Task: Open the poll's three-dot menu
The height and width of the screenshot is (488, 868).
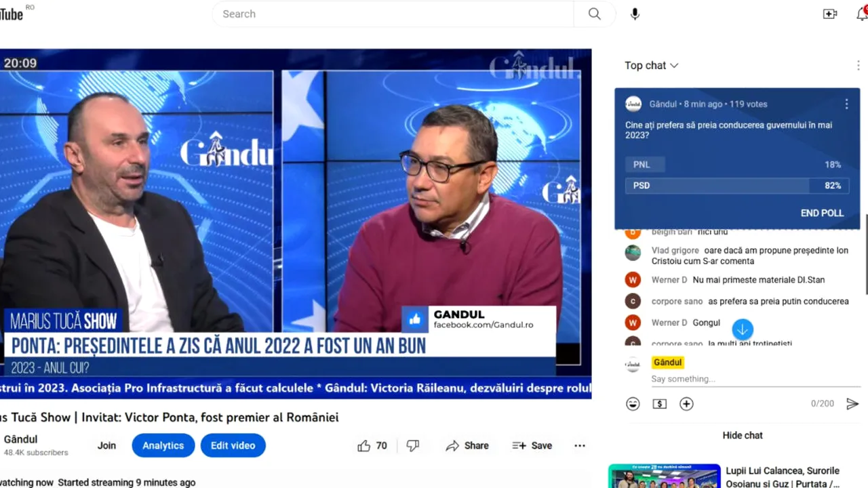Action: click(x=846, y=104)
